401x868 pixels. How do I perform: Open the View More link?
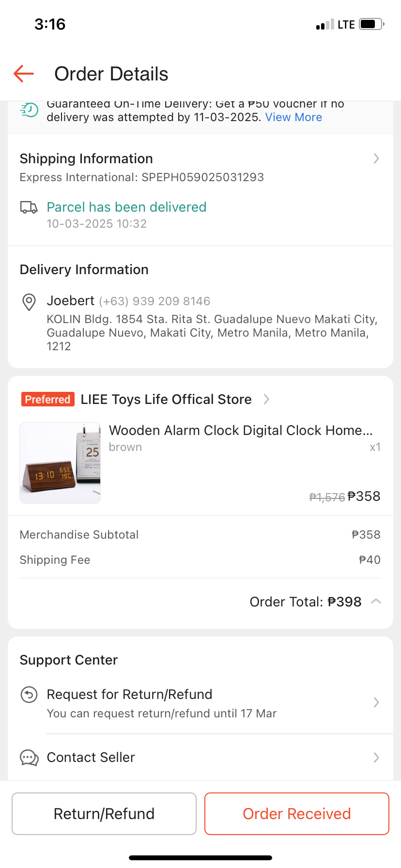293,117
